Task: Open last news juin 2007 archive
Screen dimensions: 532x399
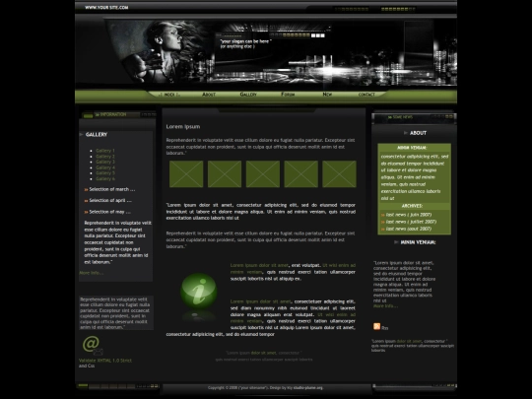Action: [x=409, y=215]
